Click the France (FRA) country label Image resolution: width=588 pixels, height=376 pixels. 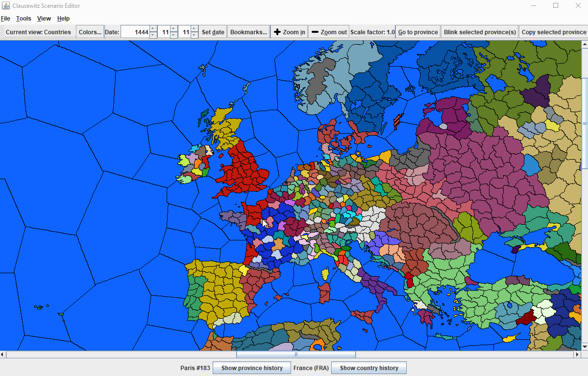click(x=311, y=368)
